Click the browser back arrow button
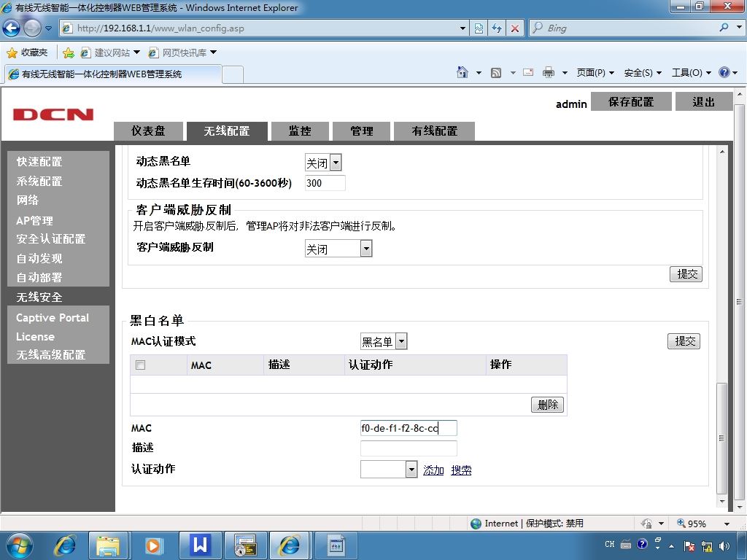This screenshot has height=560, width=747. [11, 28]
